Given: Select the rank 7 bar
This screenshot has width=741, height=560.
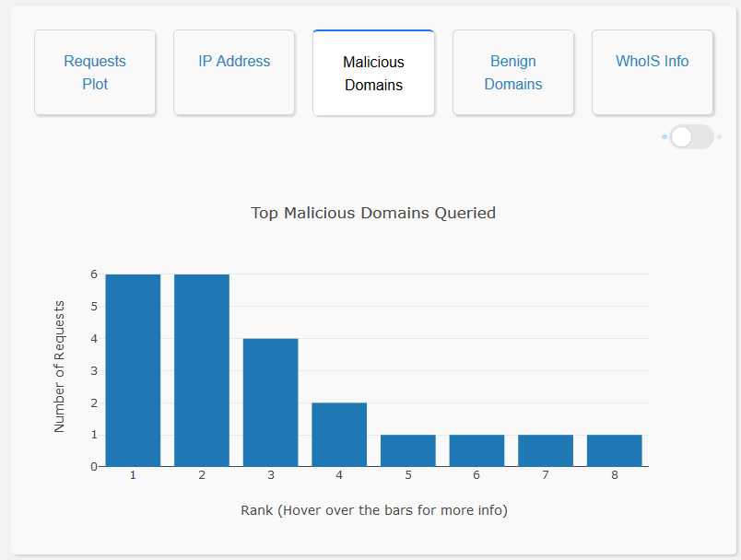Looking at the screenshot, I should coord(546,451).
